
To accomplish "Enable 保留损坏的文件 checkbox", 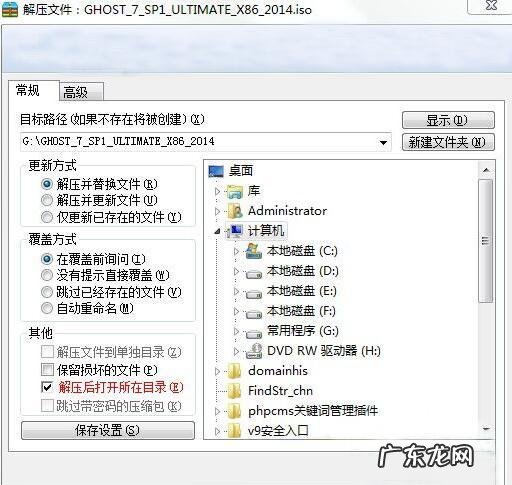I will tap(47, 369).
